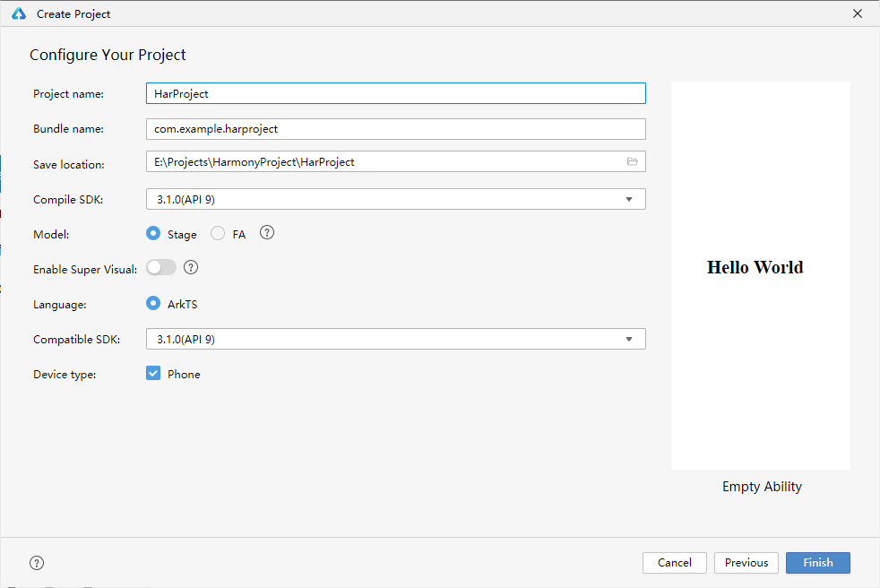
Task: Click the Configure Your Project heading
Action: (108, 55)
